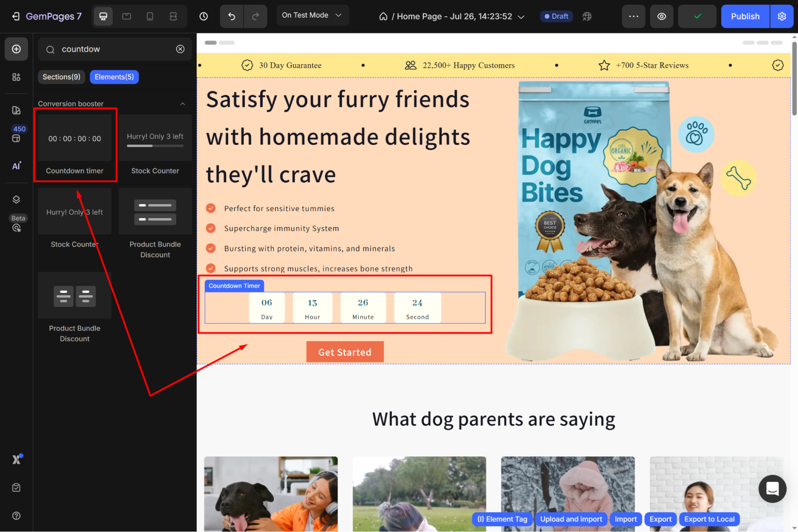The width and height of the screenshot is (798, 532).
Task: Click the redo arrow button
Action: [x=255, y=16]
